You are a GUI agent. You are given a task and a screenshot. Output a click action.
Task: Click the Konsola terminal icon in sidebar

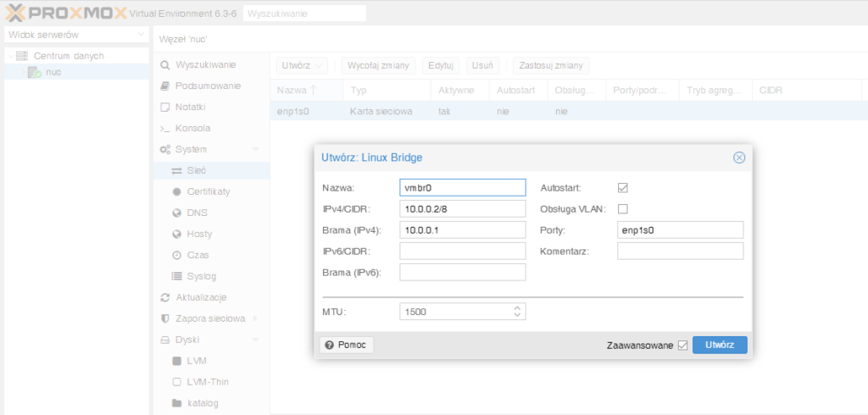pyautogui.click(x=165, y=129)
